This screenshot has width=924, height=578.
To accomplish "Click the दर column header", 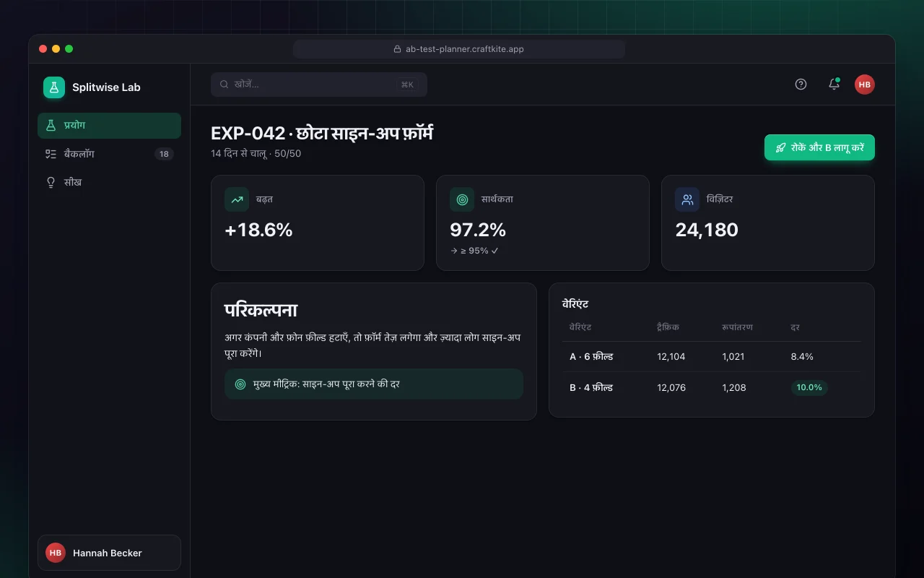I will pos(795,327).
